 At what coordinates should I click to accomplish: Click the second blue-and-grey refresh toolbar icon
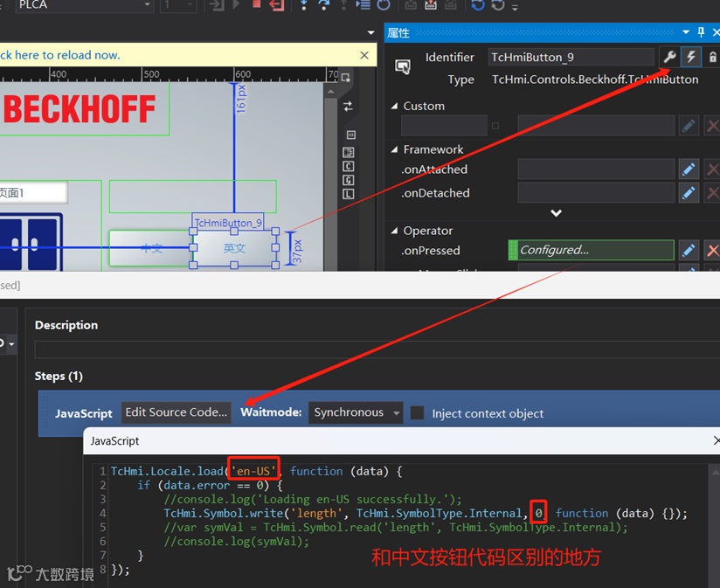point(498,5)
